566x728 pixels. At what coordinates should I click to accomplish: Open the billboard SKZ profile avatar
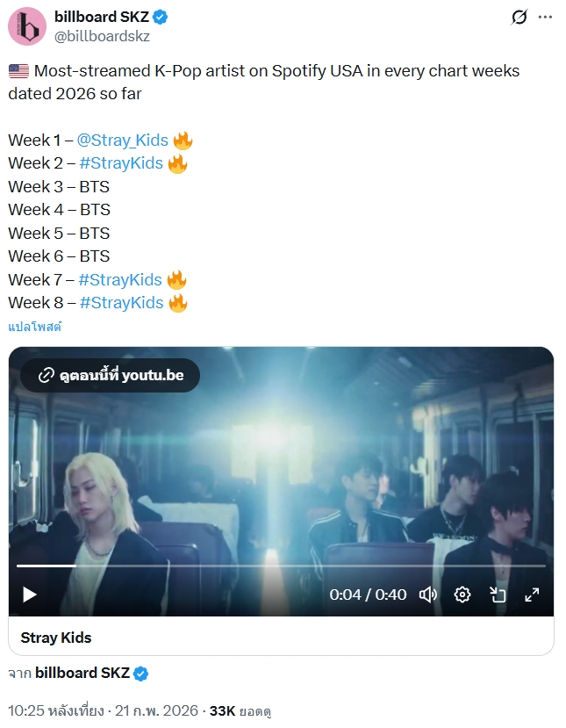pos(27,26)
